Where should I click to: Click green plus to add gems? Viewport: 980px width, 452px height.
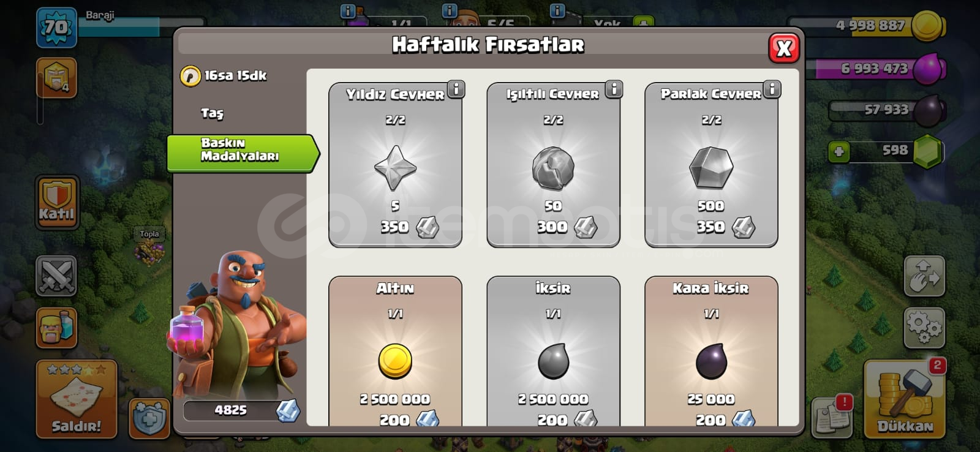[839, 151]
